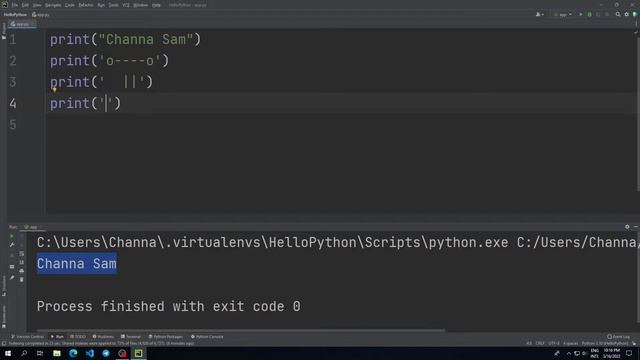The height and width of the screenshot is (360, 640).
Task: Click the app.py breadcrumb in navigation bar
Action: [41, 14]
